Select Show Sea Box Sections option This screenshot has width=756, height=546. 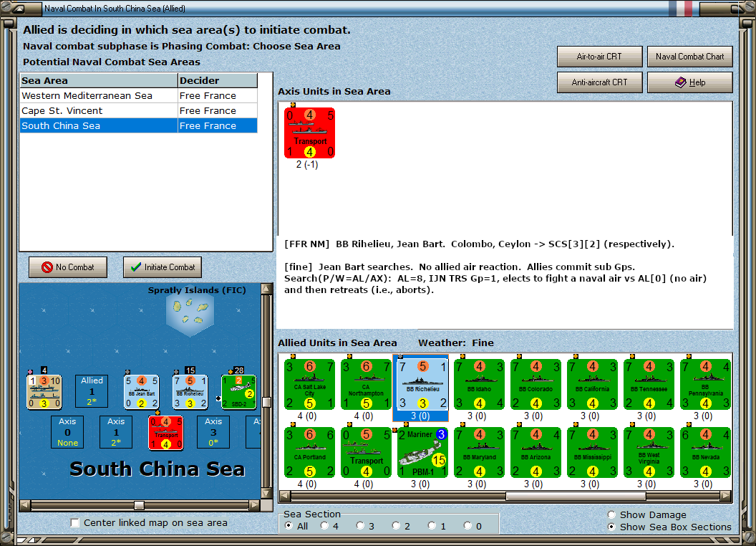point(611,527)
